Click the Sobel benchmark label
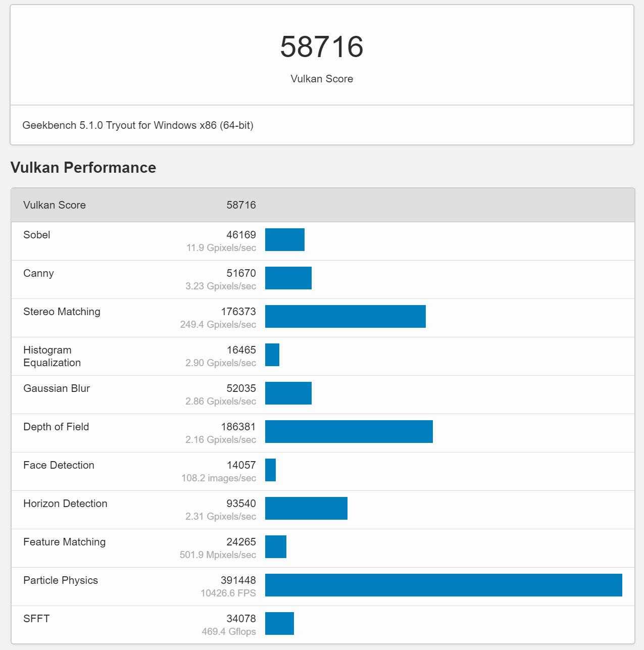The image size is (644, 650). click(37, 235)
